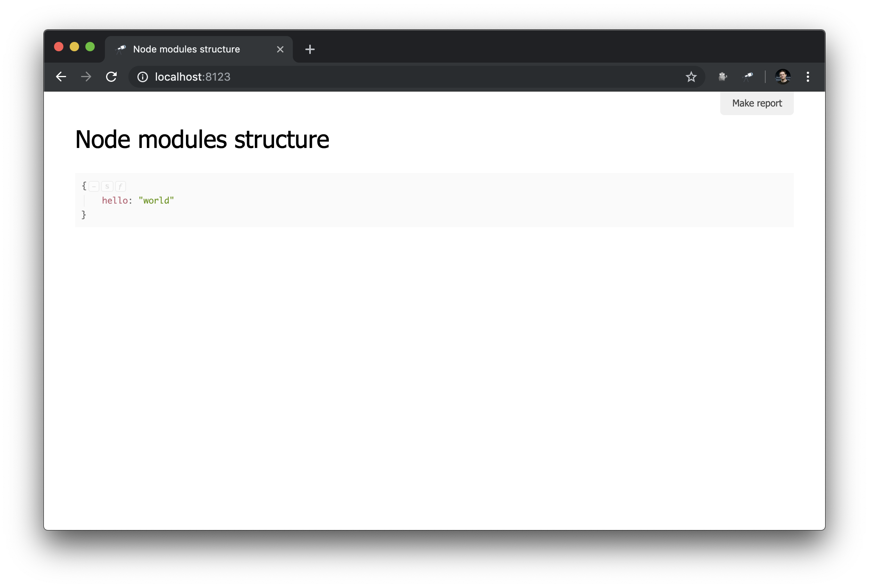Open the Chrome three-dot menu

point(808,77)
